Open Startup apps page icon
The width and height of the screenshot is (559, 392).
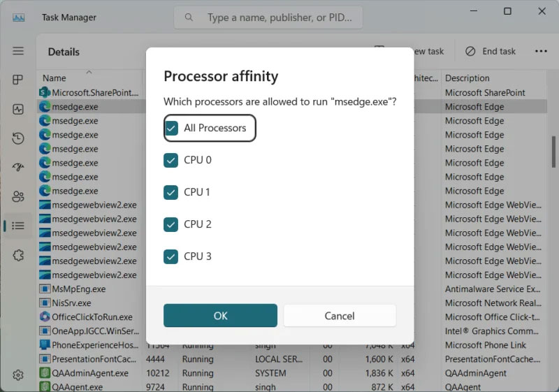click(x=18, y=167)
